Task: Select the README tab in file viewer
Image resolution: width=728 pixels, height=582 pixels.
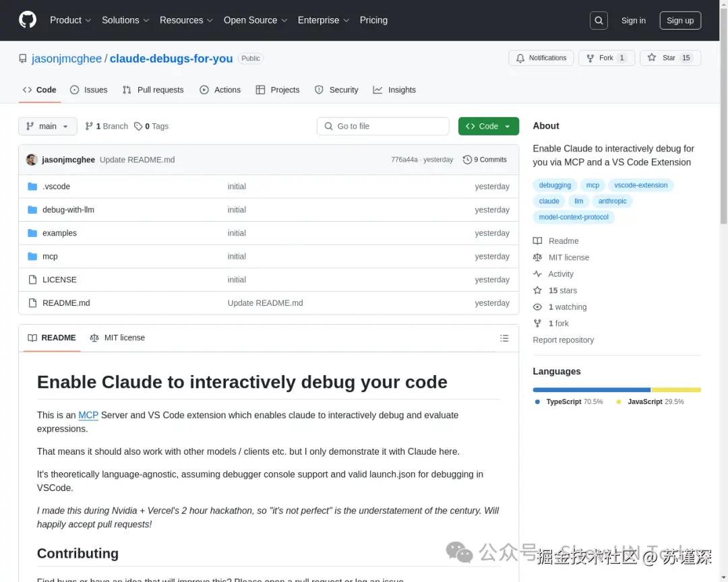Action: click(x=52, y=338)
